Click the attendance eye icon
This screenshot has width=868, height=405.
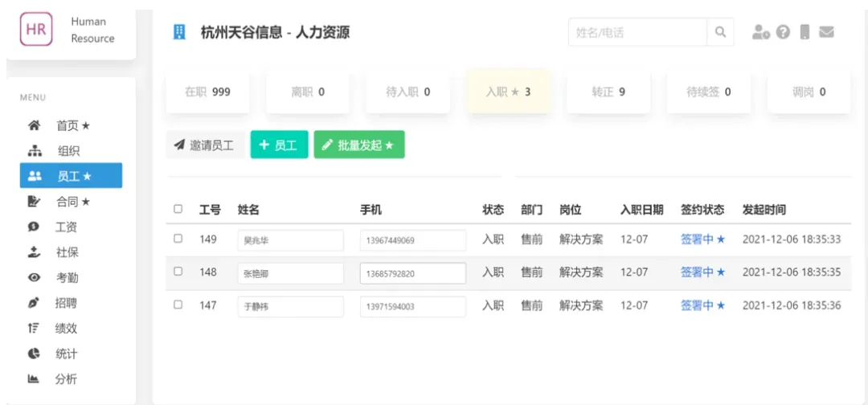[x=35, y=278]
